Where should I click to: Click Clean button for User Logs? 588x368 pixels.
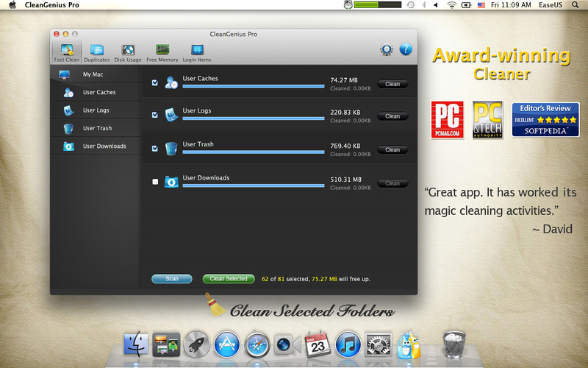click(392, 116)
